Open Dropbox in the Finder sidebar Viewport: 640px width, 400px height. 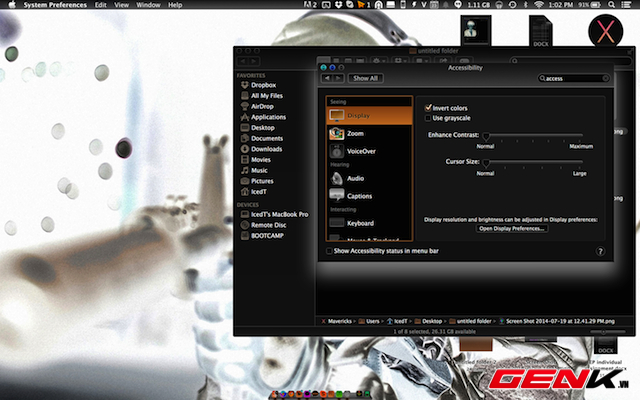(x=258, y=85)
